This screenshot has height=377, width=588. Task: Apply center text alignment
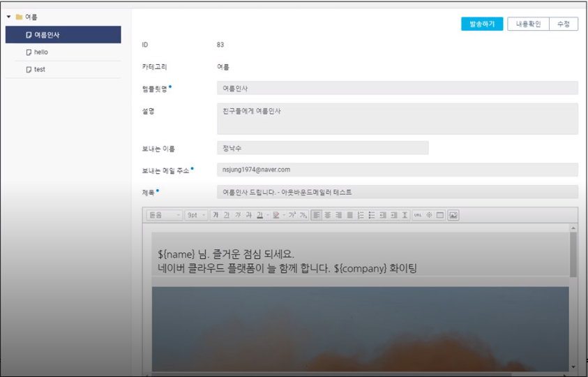pos(328,215)
